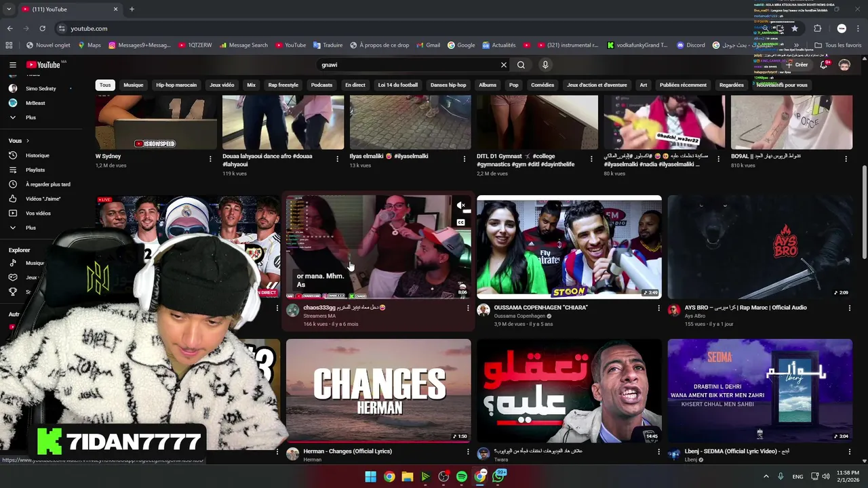
Task: Click the Créer button
Action: [797, 65]
